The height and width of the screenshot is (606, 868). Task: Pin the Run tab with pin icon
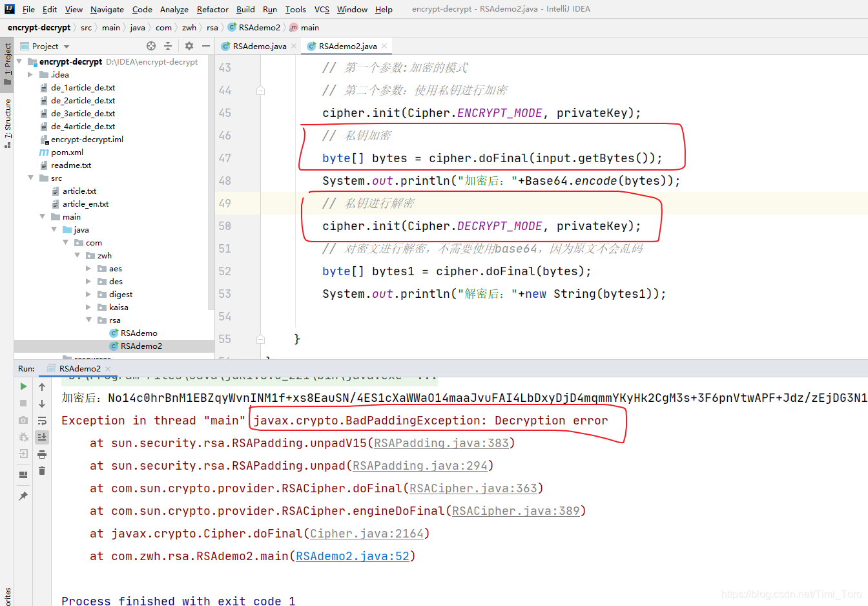23,496
